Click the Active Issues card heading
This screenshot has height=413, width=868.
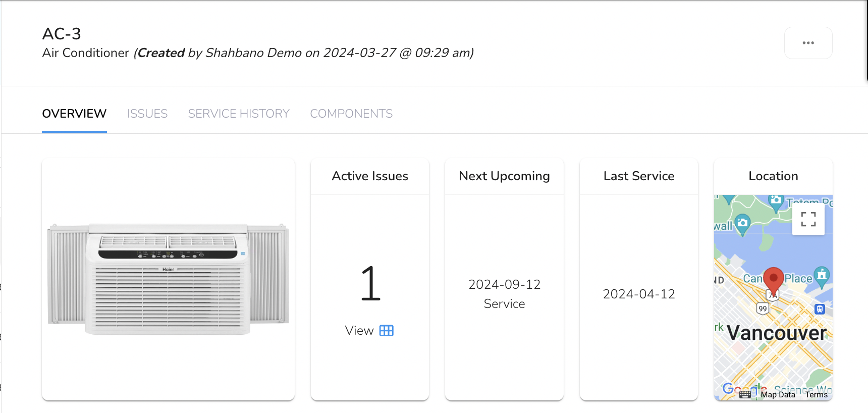370,176
